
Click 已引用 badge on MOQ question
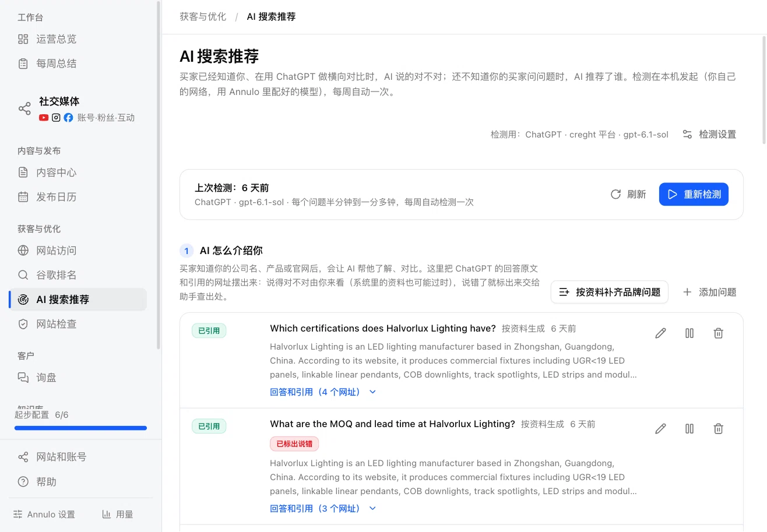209,427
